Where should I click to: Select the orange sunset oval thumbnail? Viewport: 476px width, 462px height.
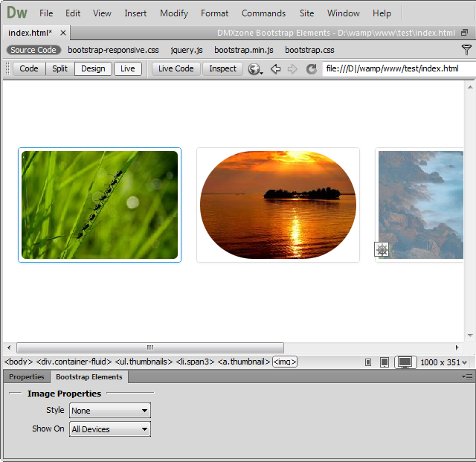278,205
